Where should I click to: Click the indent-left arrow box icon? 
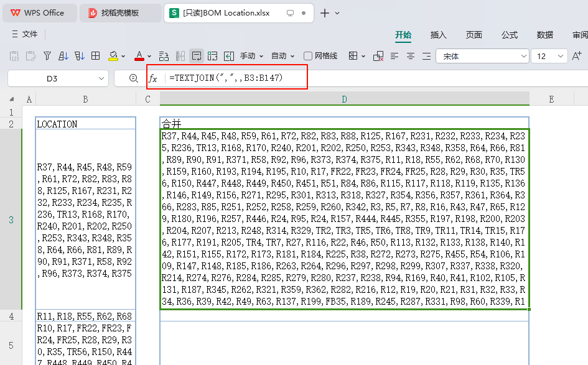click(229, 56)
